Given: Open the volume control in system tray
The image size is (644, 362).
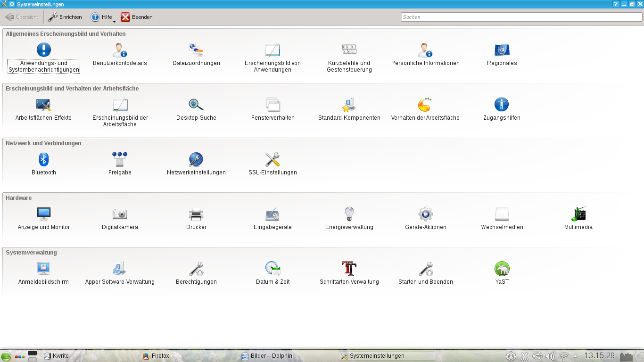Looking at the screenshot, I should (x=550, y=356).
